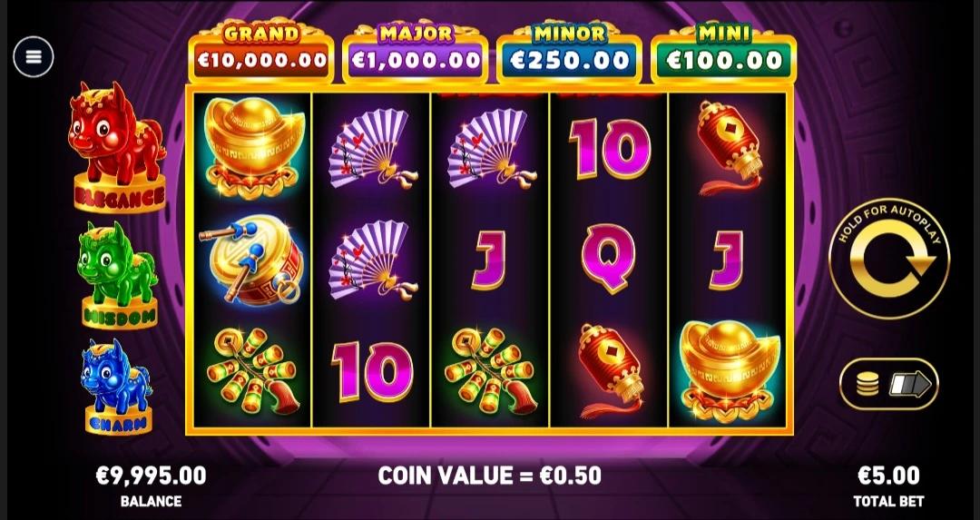Open the coin stack bet settings
The width and height of the screenshot is (980, 520).
click(888, 384)
